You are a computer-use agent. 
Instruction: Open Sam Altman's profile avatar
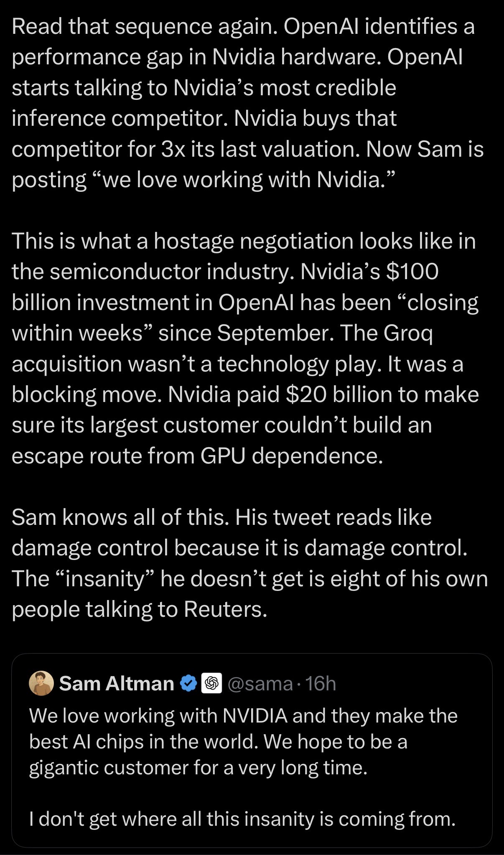point(41,683)
